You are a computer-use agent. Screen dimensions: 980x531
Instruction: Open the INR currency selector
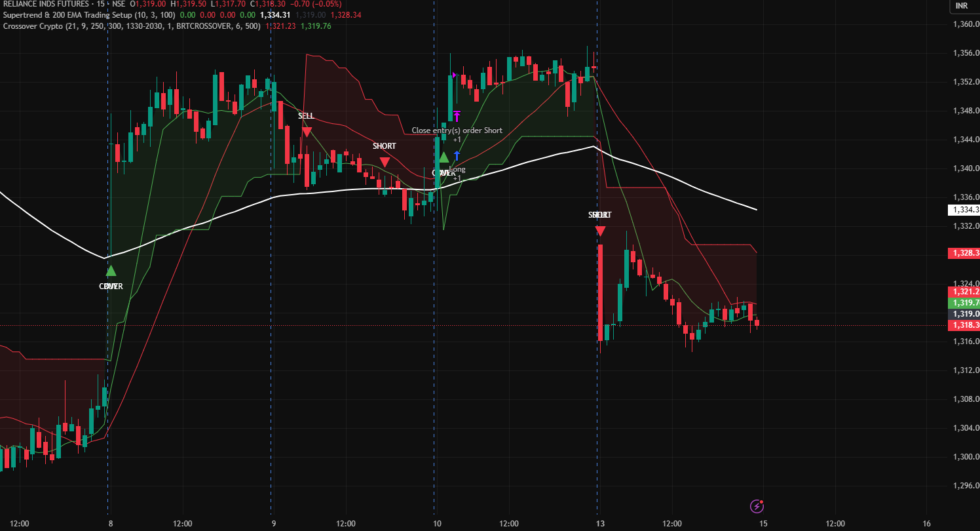pyautogui.click(x=962, y=6)
